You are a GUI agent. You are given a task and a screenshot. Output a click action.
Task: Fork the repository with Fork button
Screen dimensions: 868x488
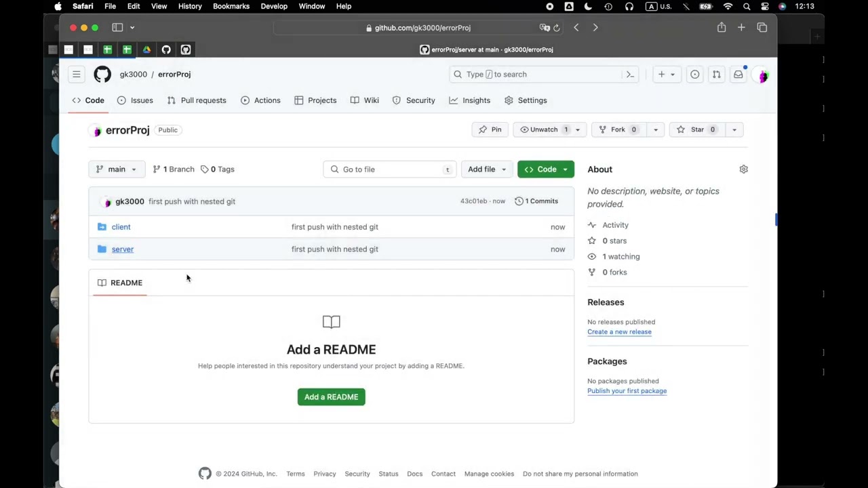click(619, 129)
